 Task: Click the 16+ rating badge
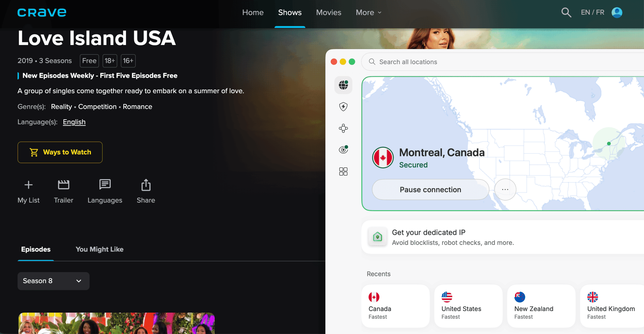[x=128, y=61]
